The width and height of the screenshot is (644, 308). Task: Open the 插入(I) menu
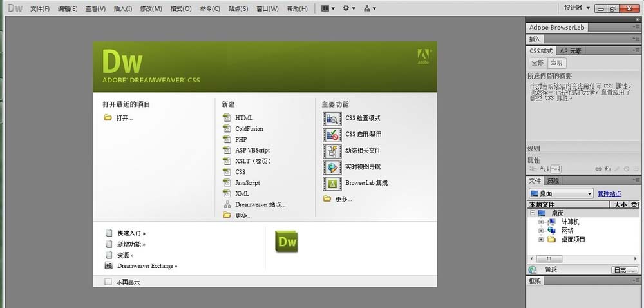123,8
